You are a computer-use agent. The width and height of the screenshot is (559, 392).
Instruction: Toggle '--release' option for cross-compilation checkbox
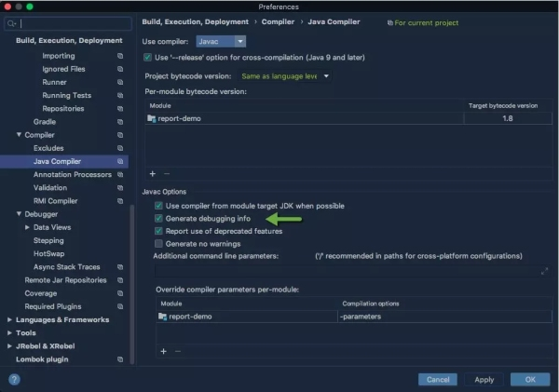tap(147, 58)
